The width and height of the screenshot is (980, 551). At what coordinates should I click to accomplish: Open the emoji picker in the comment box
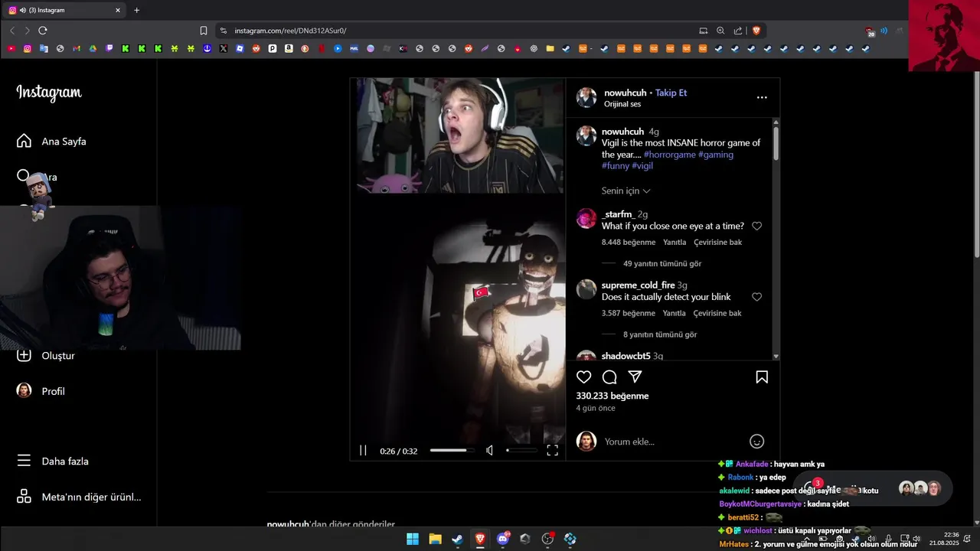tap(756, 442)
